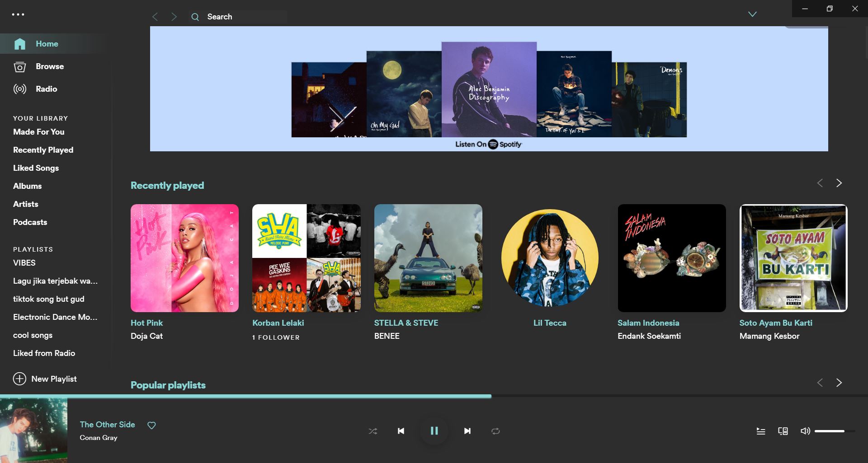The width and height of the screenshot is (868, 463).
Task: Click the search magnifier icon
Action: click(195, 17)
